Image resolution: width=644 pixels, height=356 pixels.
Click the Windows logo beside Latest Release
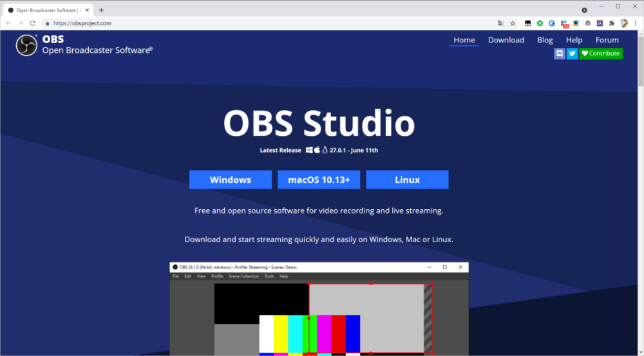point(309,150)
